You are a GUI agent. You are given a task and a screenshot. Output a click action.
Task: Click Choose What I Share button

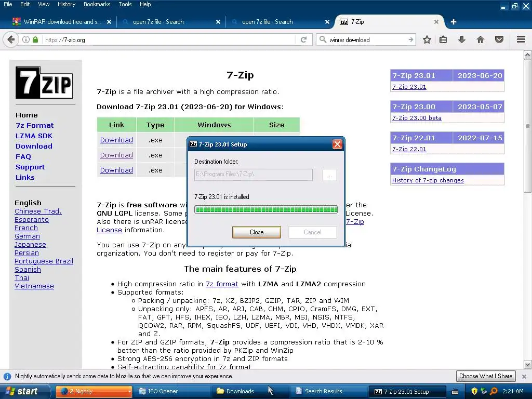pos(486,376)
